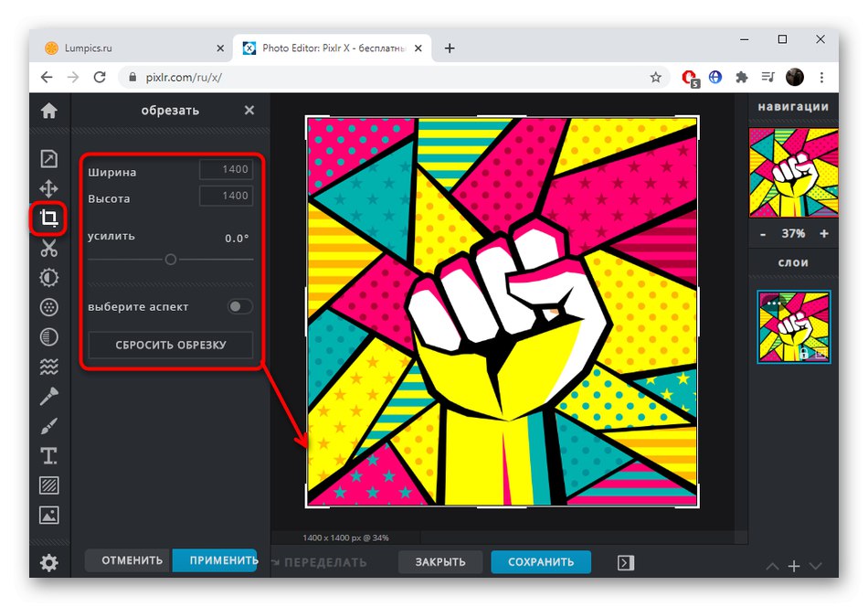Select the fist image layer thumbnail
The height and width of the screenshot is (607, 868).
[x=793, y=326]
